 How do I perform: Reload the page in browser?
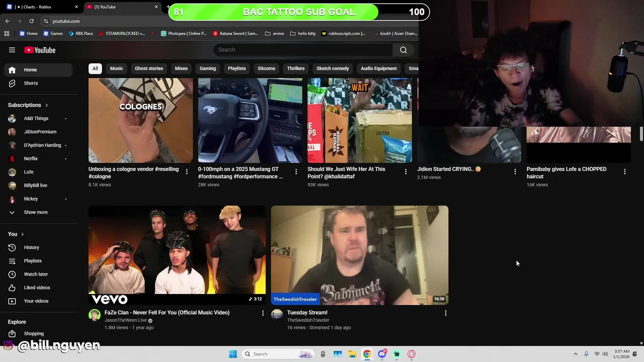(31, 21)
